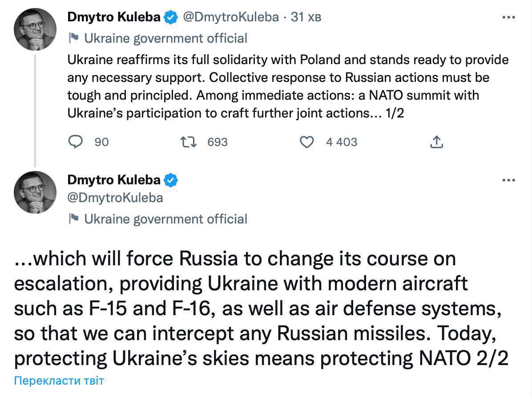This screenshot has height=398, width=532.
Task: Click first 'Ukraine government official' label
Action: (165, 38)
